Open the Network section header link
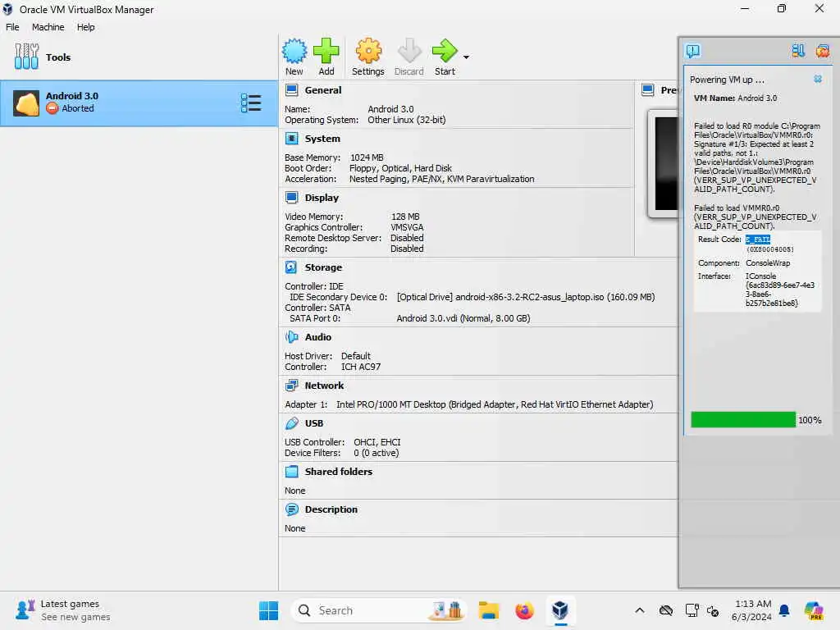 (324, 386)
